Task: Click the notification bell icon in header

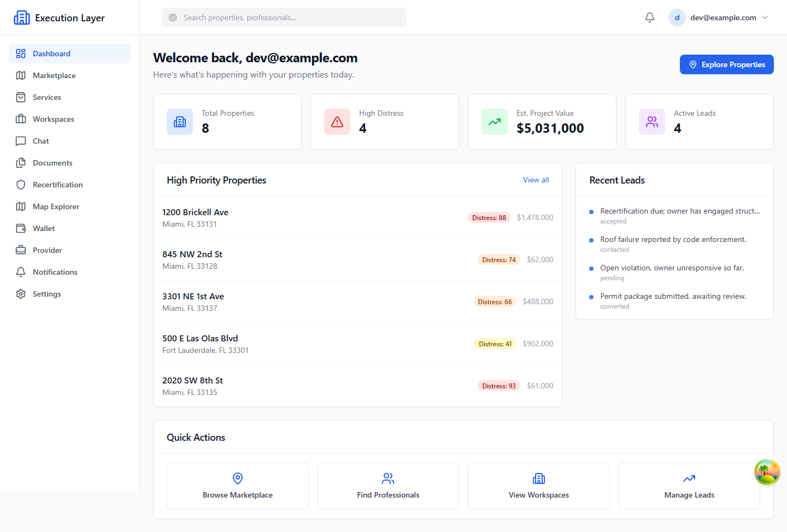Action: pos(650,17)
